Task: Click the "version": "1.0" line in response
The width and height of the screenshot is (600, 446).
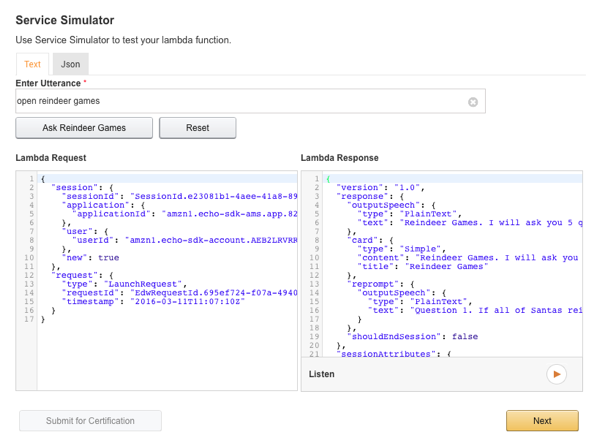Action: pyautogui.click(x=381, y=187)
